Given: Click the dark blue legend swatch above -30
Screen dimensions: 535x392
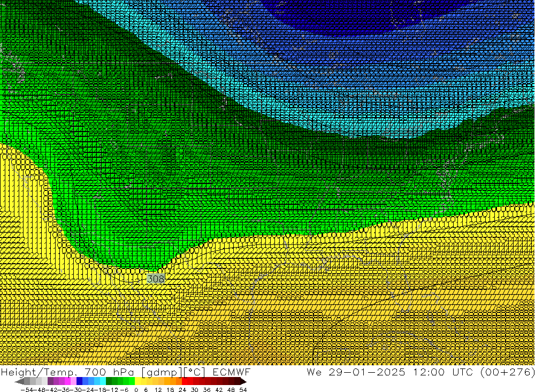Looking at the screenshot, I should point(79,381).
